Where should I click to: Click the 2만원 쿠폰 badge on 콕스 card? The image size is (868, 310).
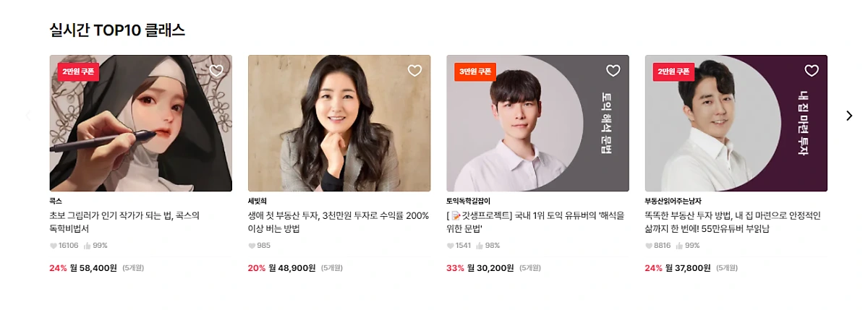coord(78,72)
